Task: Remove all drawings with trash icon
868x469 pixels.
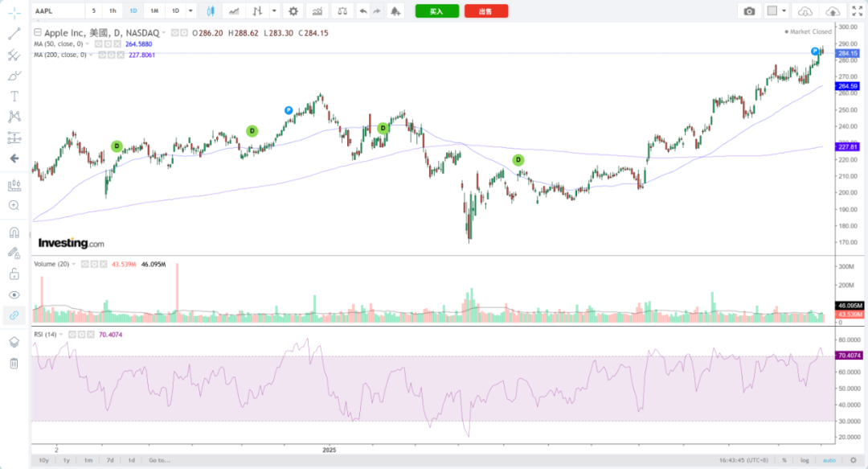Action: tap(14, 363)
